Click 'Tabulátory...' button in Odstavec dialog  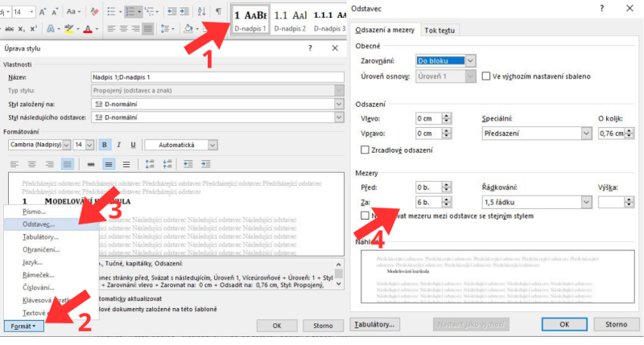[x=374, y=324]
